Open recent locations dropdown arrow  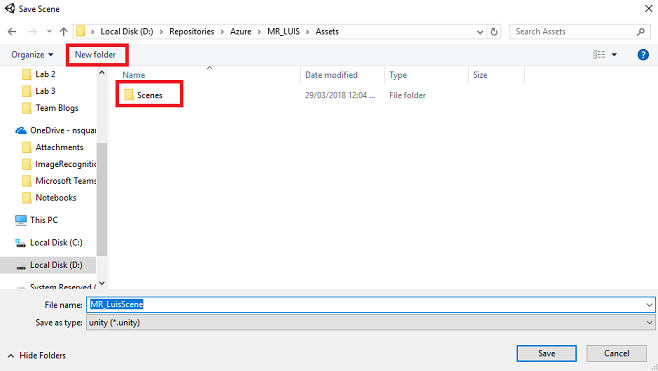[49, 31]
